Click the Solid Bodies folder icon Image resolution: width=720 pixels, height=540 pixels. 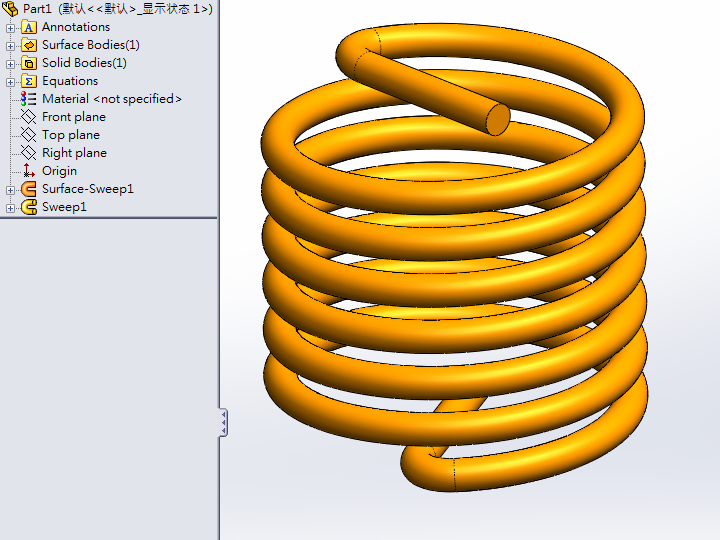tap(28, 63)
